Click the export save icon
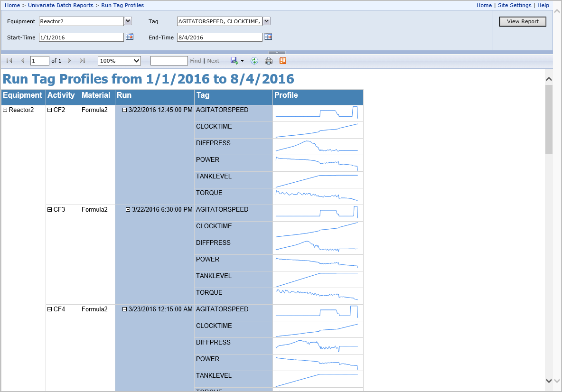Screen dimensions: 562x392 click(x=234, y=61)
